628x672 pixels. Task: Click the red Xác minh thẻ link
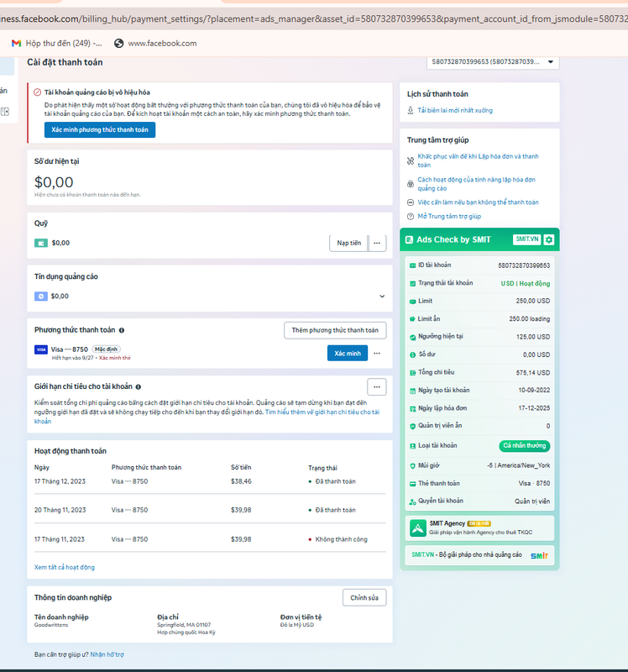coord(115,358)
